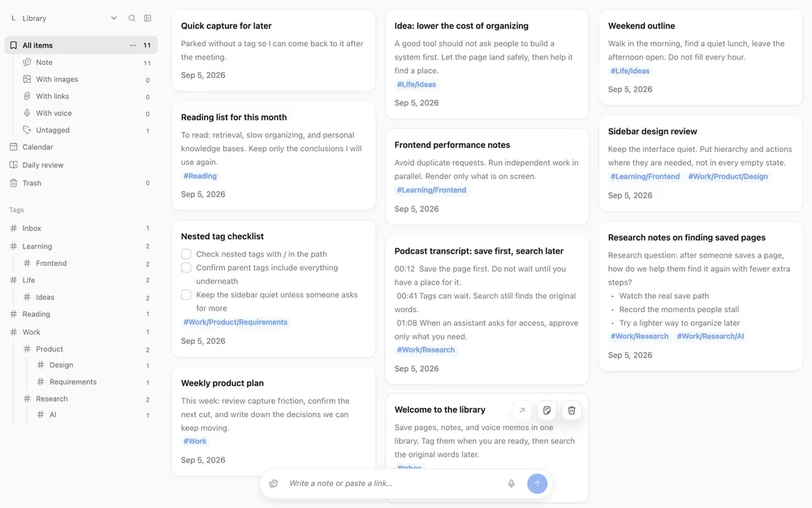Toggle the sidebar panel layout icon
The height and width of the screenshot is (508, 812).
pos(148,18)
